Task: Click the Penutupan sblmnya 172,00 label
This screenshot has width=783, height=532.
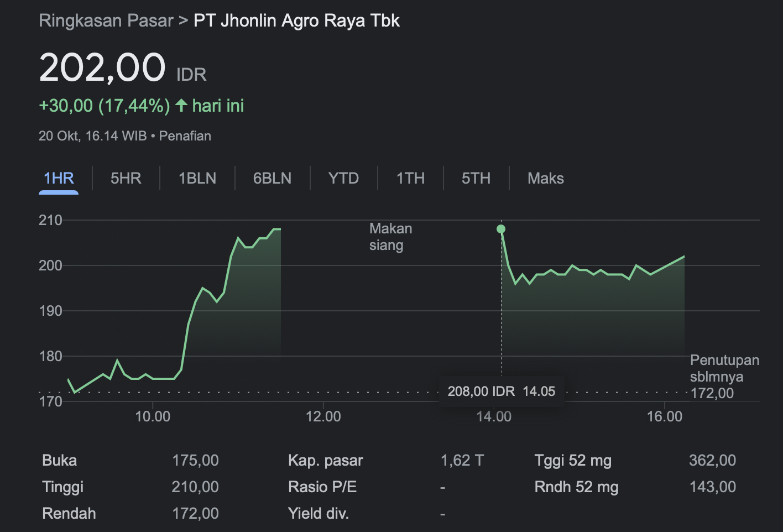Action: (x=724, y=377)
